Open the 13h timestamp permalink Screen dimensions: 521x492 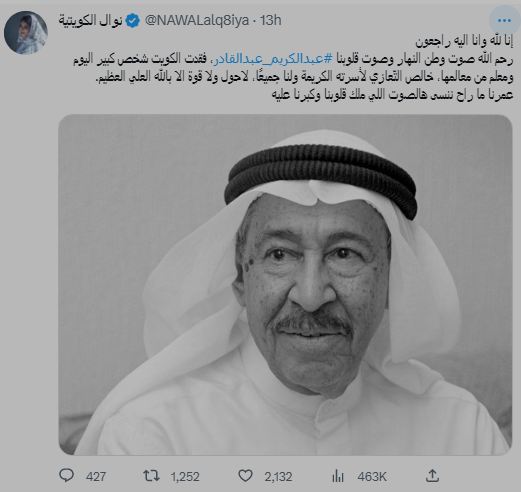tap(271, 21)
